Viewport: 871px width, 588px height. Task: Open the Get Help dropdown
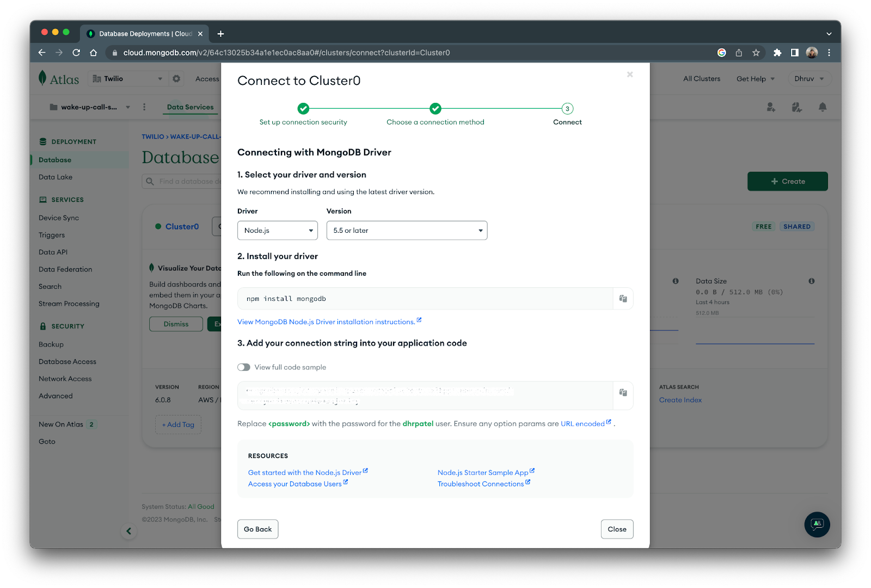point(756,79)
